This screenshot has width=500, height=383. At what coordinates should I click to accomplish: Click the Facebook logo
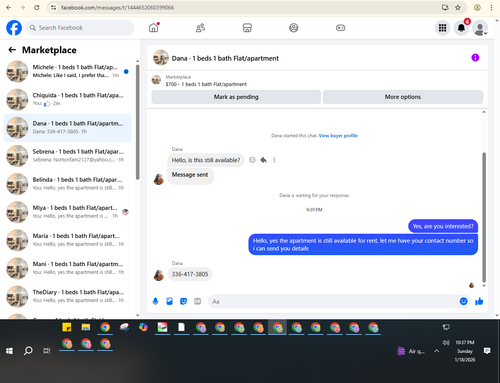(x=14, y=28)
